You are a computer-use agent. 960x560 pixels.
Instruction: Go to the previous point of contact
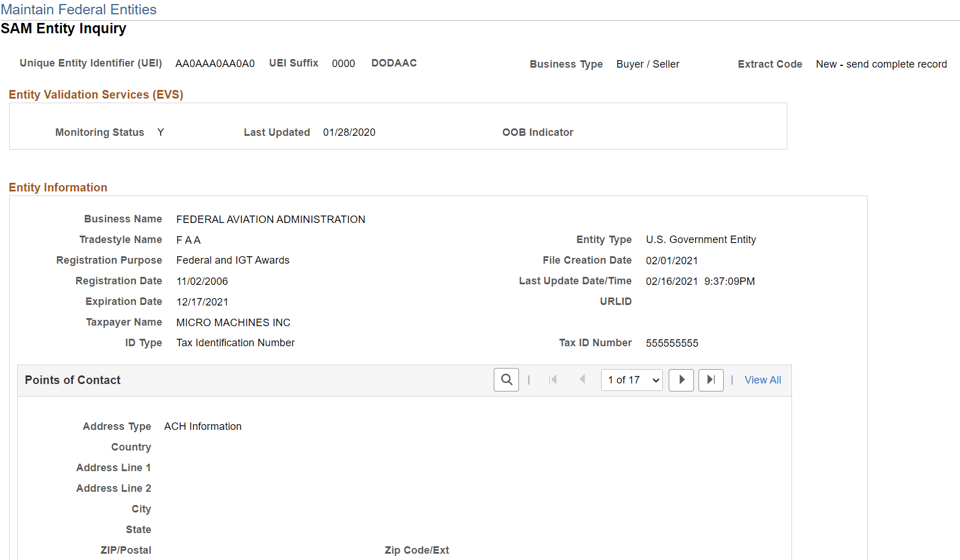tap(582, 379)
